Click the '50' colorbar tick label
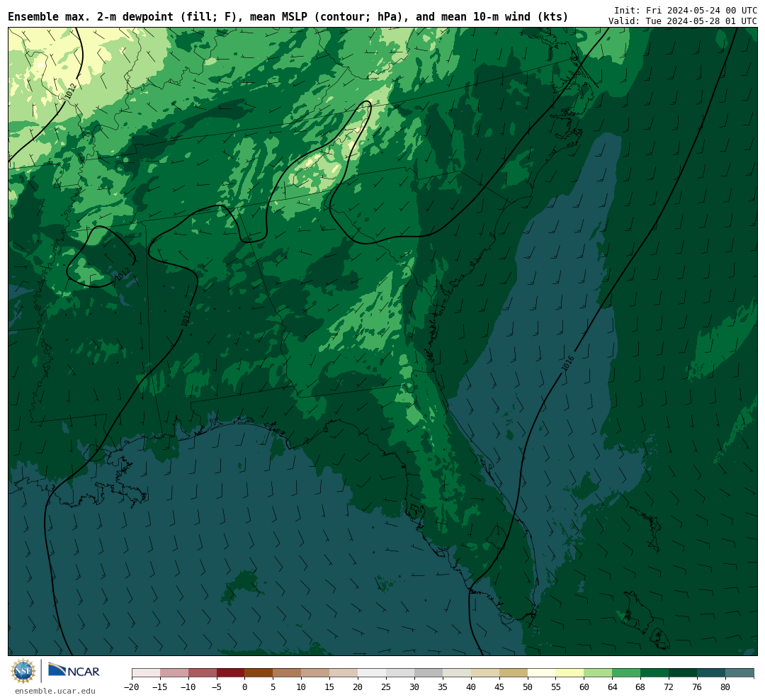This screenshot has width=765, height=700. tap(528, 687)
